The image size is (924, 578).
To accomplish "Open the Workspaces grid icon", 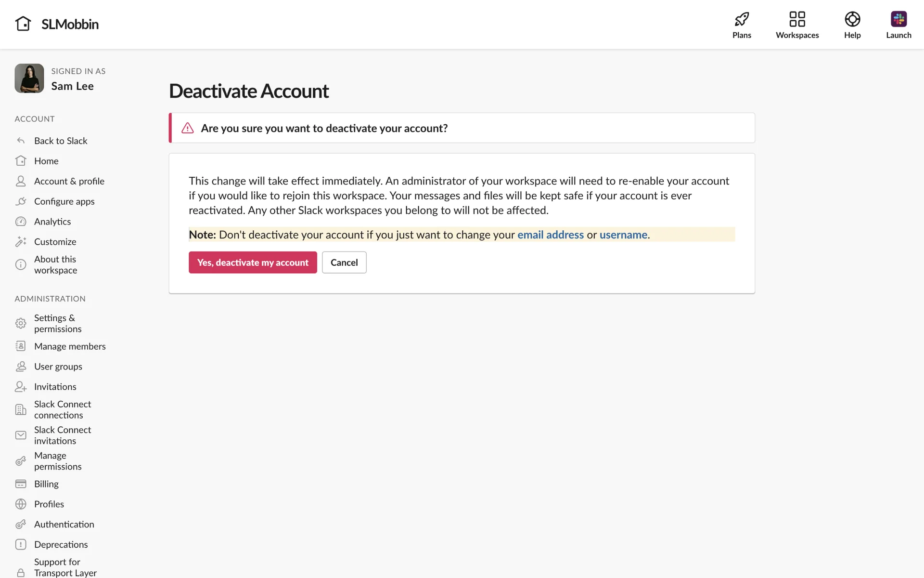I will (x=797, y=19).
